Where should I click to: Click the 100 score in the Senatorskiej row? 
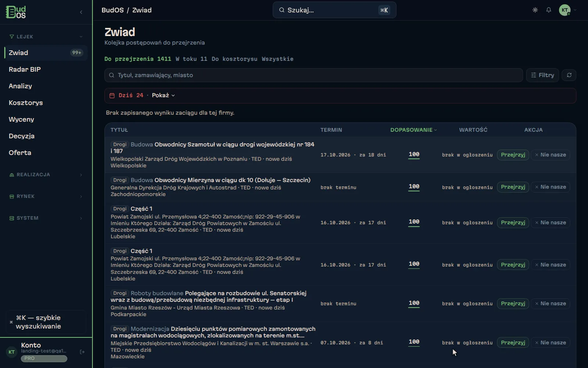click(414, 303)
